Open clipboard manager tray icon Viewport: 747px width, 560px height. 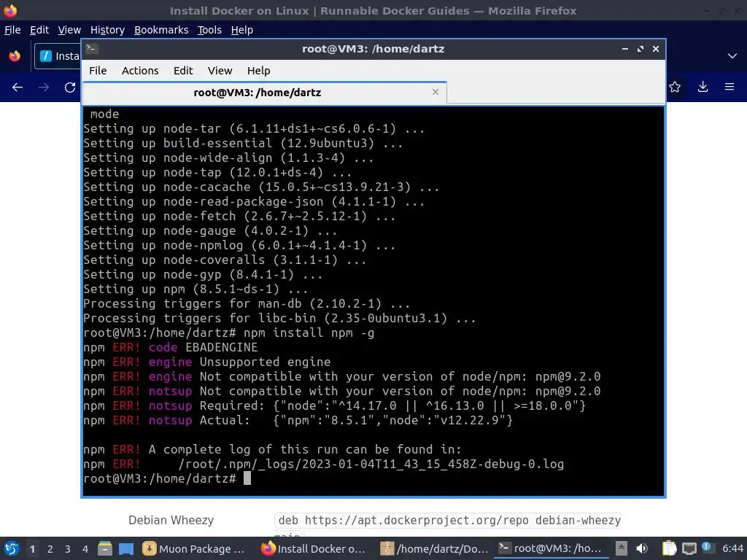point(669,548)
